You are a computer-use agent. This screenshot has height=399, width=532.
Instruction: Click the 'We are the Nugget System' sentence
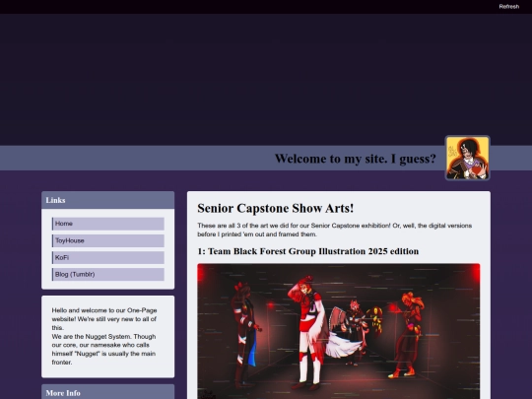point(103,350)
